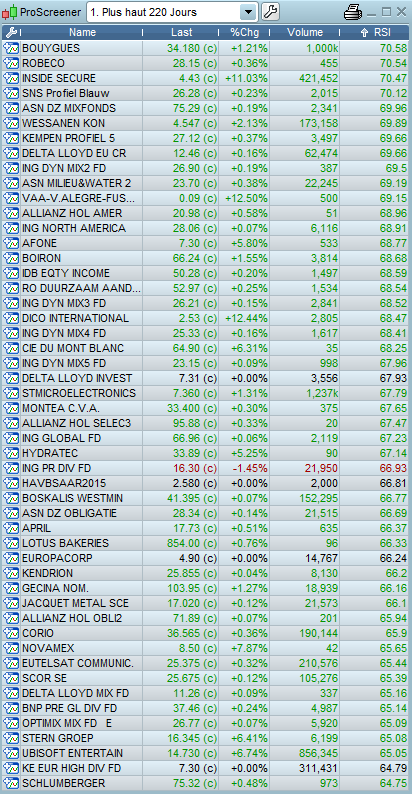Select the VAA-V.ALEGRE-FUS... name

(78, 198)
